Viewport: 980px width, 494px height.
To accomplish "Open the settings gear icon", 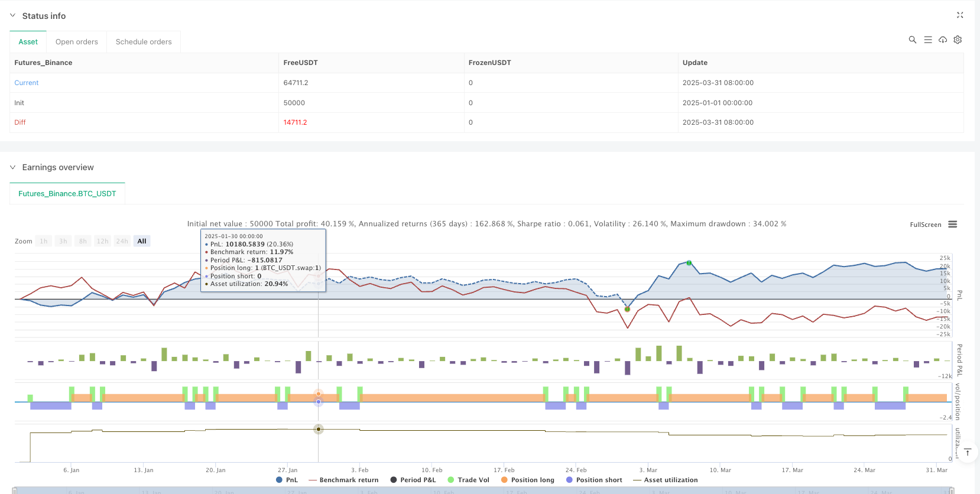I will 958,40.
